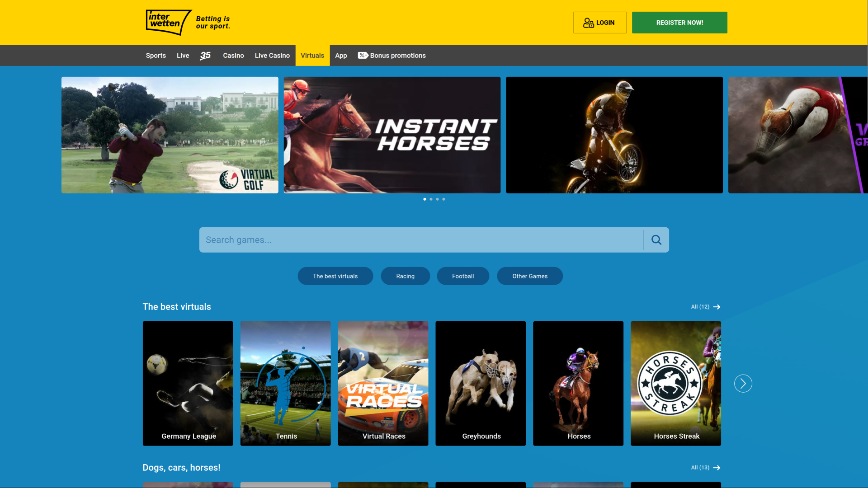Toggle the Racing filter chip

(x=405, y=276)
